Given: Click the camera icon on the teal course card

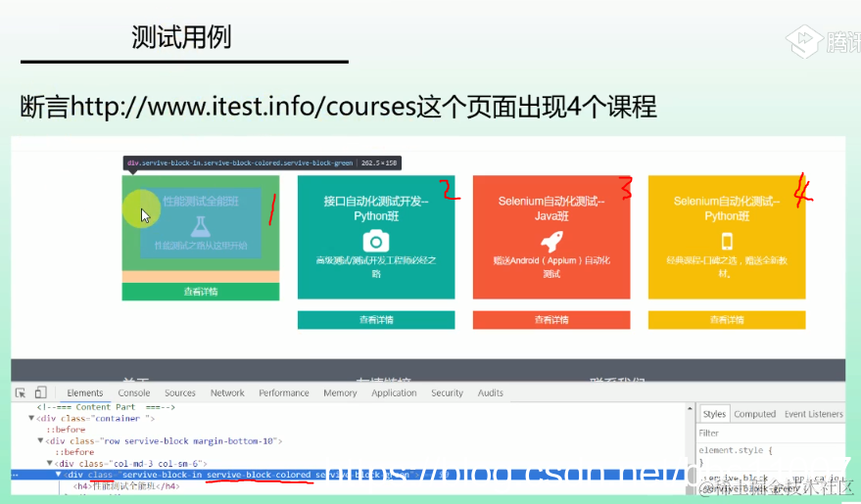Looking at the screenshot, I should (375, 242).
